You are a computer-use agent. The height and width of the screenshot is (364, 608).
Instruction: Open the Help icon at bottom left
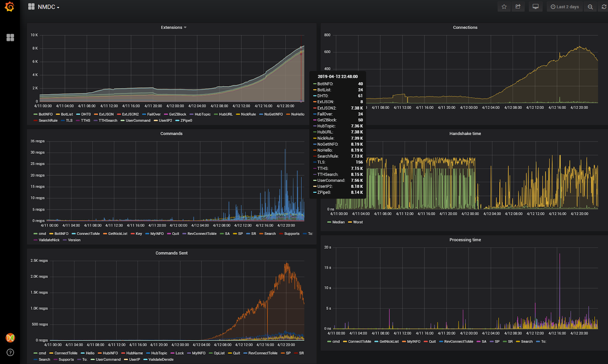click(x=10, y=353)
